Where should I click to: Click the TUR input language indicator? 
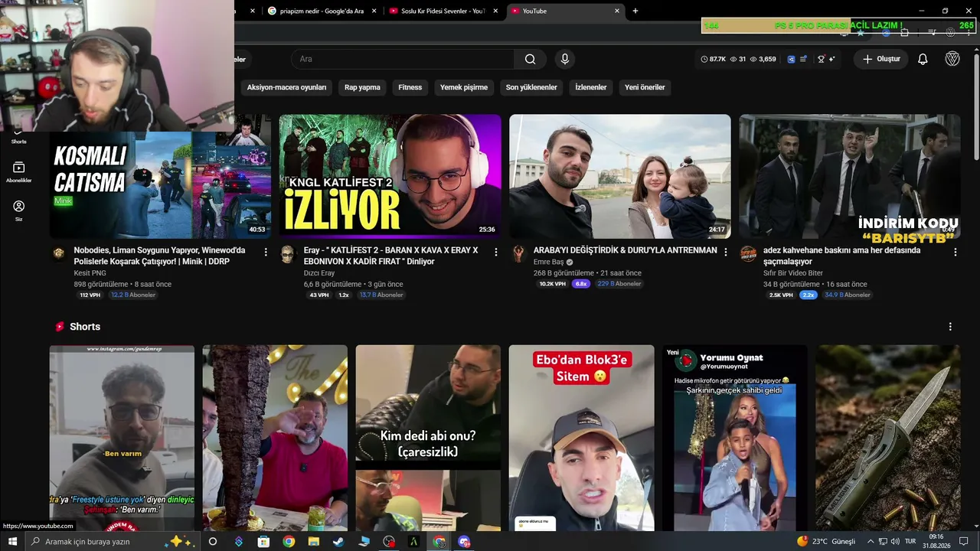pos(910,541)
